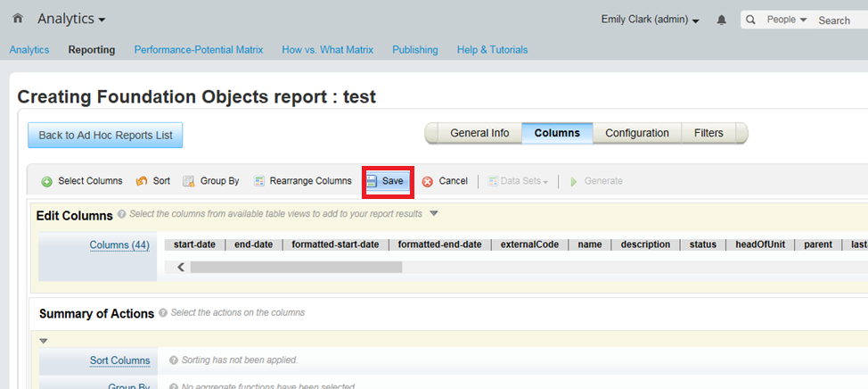Screen dimensions: 868x389
Task: Click the help icon beside aggregate message
Action: click(174, 386)
